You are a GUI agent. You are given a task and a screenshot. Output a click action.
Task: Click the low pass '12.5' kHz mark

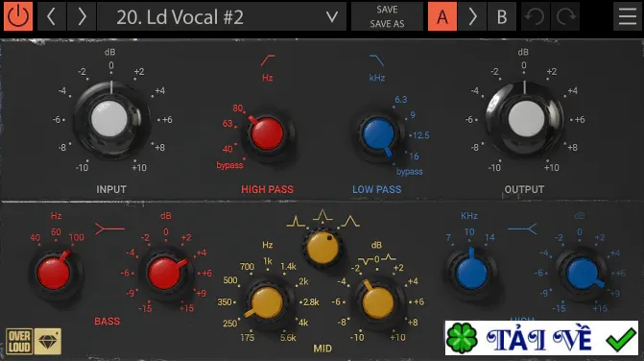point(421,135)
